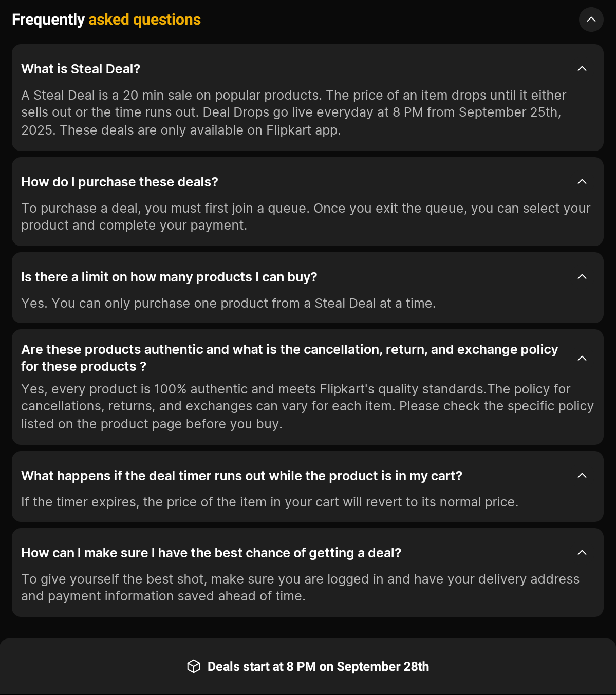The width and height of the screenshot is (616, 695).
Task: Click 'What happens if the deal timer runs out' question
Action: [x=241, y=476]
